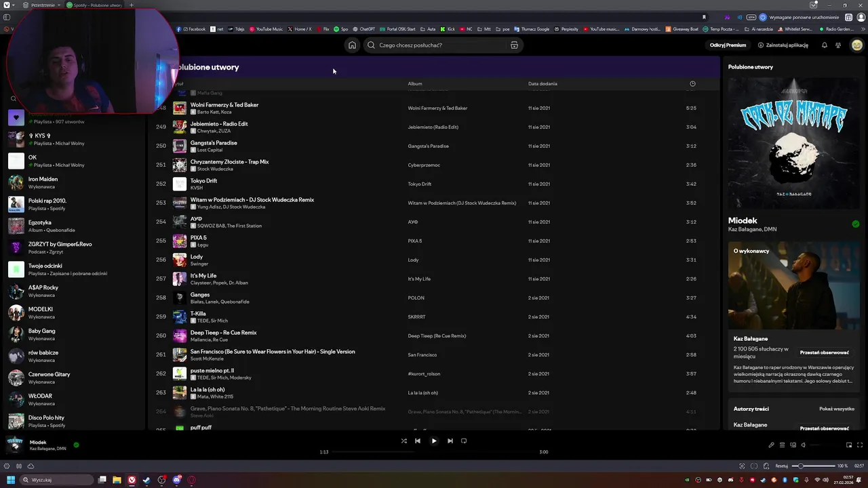Click the Odkryj Premium button
Screen dimensions: 868x488
tap(728, 45)
